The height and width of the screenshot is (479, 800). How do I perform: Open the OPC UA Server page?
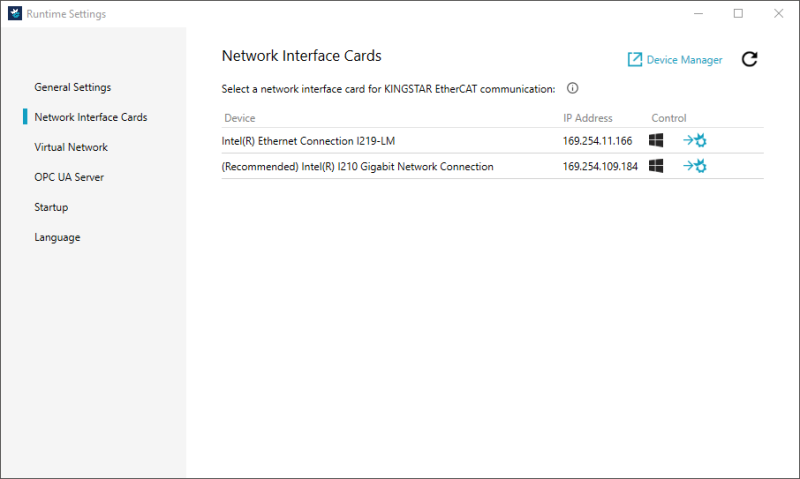(x=69, y=177)
